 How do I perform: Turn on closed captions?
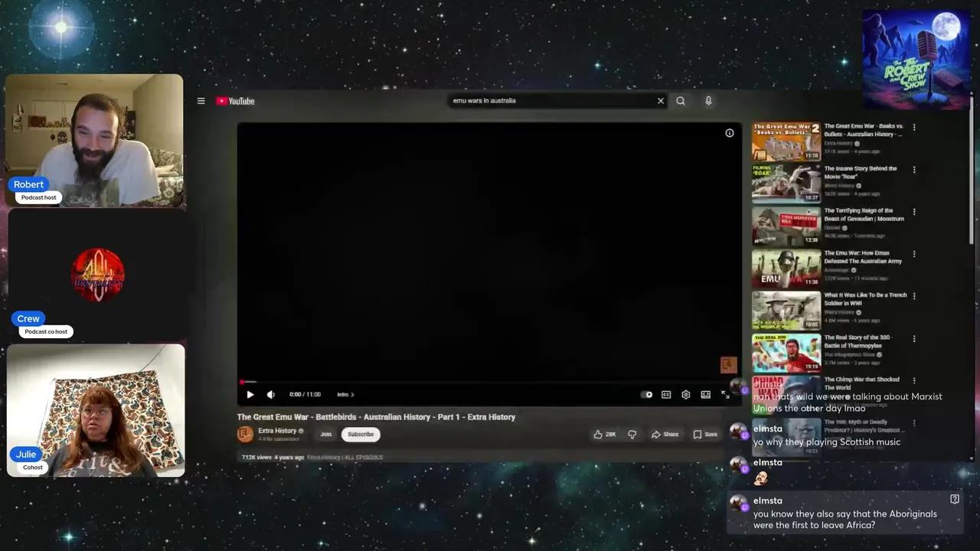point(666,395)
